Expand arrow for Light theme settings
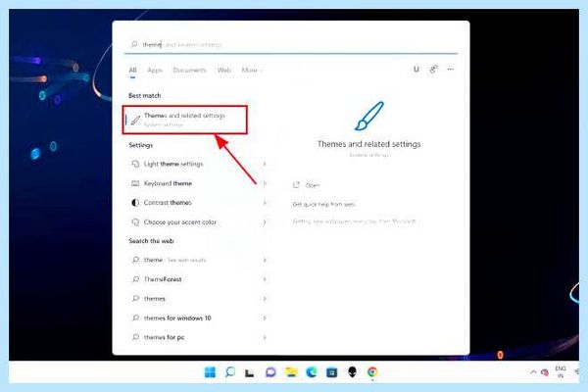 [x=265, y=164]
